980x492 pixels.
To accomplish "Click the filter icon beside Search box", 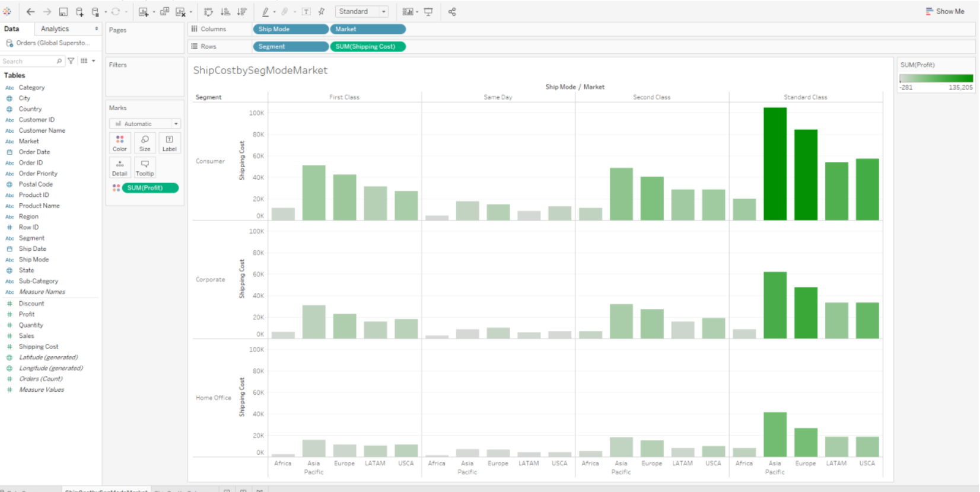I will pos(71,61).
